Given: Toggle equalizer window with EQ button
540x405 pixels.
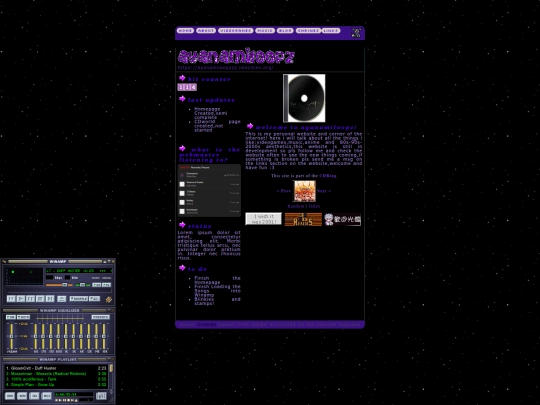Looking at the screenshot, I should [96, 285].
